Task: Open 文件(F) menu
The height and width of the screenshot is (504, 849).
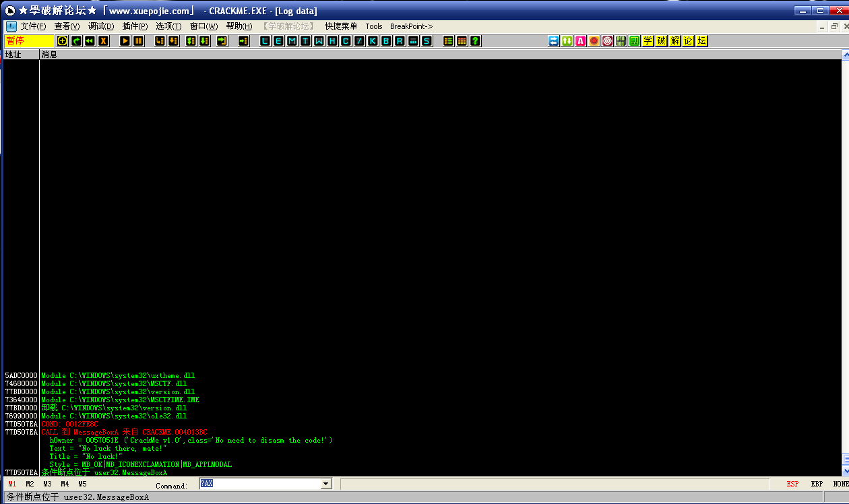Action: pyautogui.click(x=33, y=26)
